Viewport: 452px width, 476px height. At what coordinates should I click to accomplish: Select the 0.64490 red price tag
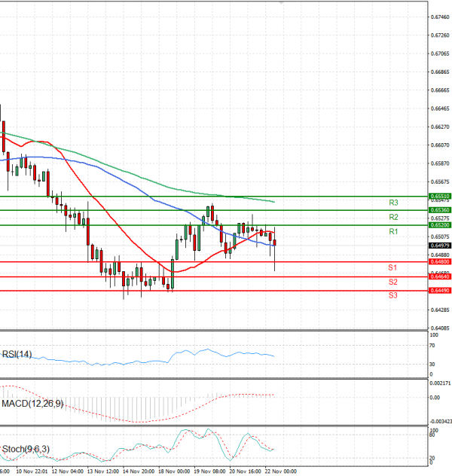coord(440,291)
